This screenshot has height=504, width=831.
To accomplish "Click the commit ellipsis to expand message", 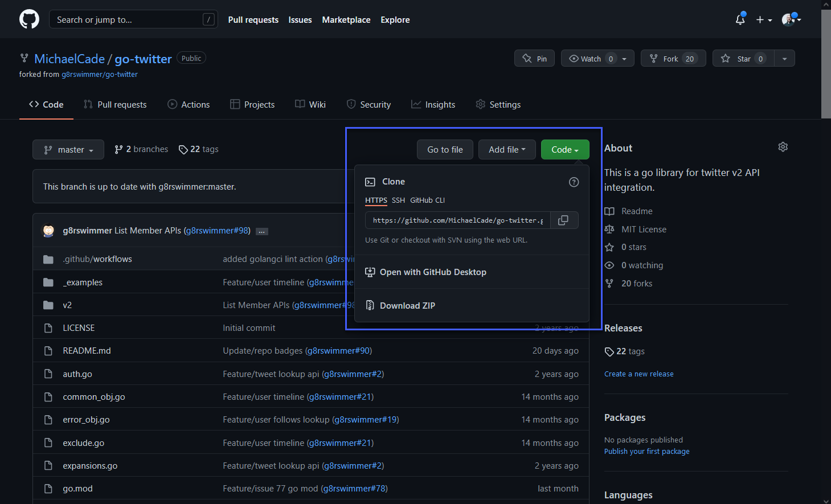I will pos(261,231).
